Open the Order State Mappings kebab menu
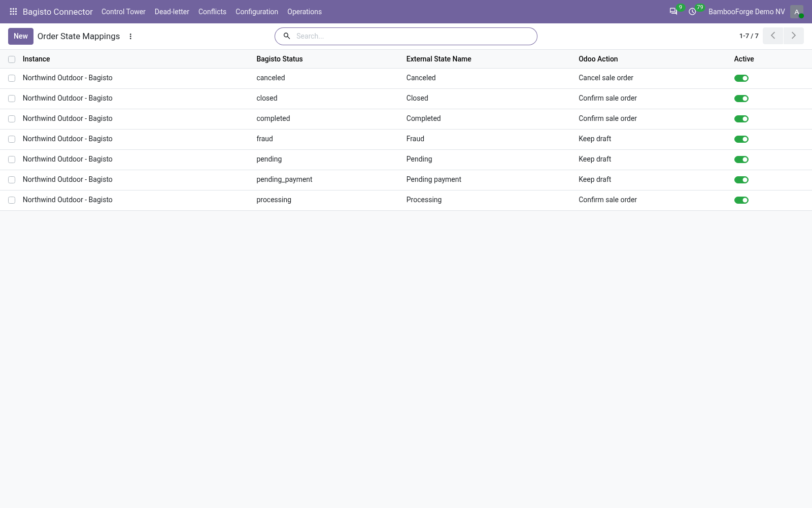Screen dimensions: 812x508 point(130,37)
